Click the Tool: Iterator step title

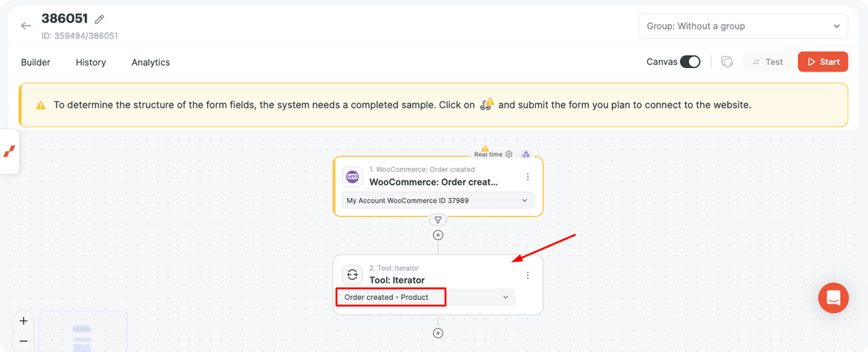[397, 280]
